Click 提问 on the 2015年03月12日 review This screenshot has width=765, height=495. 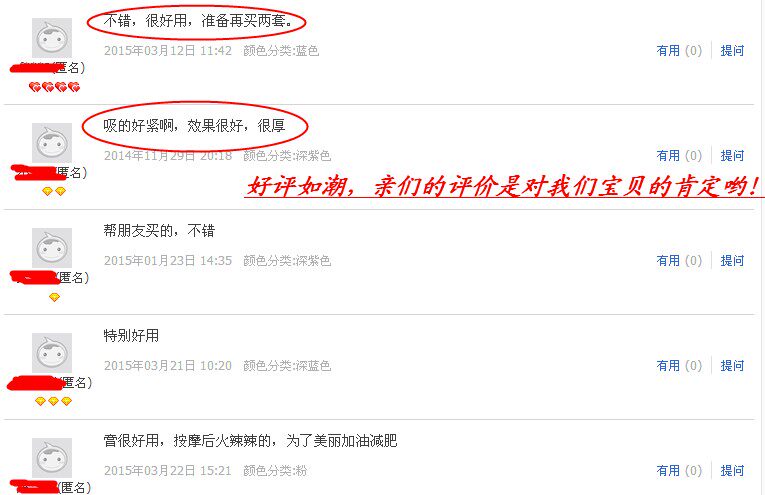tap(732, 51)
